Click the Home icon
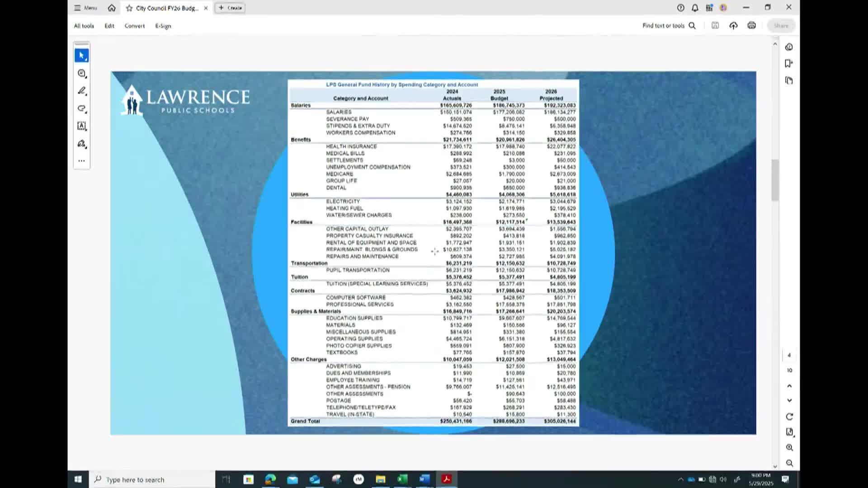 [x=112, y=8]
